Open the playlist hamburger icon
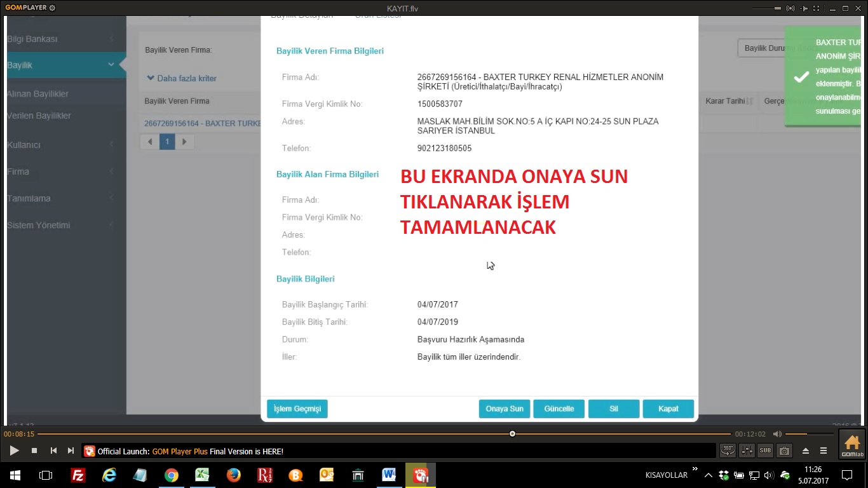Viewport: 868px width, 488px height. 824,451
